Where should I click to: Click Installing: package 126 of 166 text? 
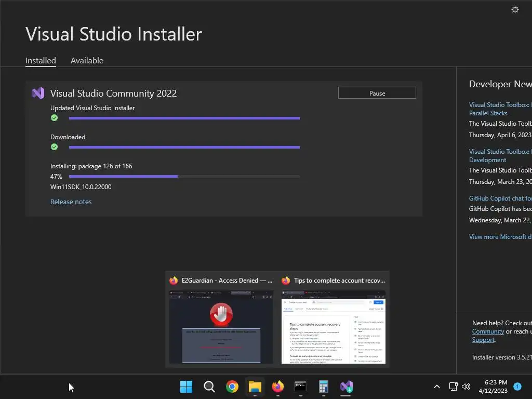point(91,166)
